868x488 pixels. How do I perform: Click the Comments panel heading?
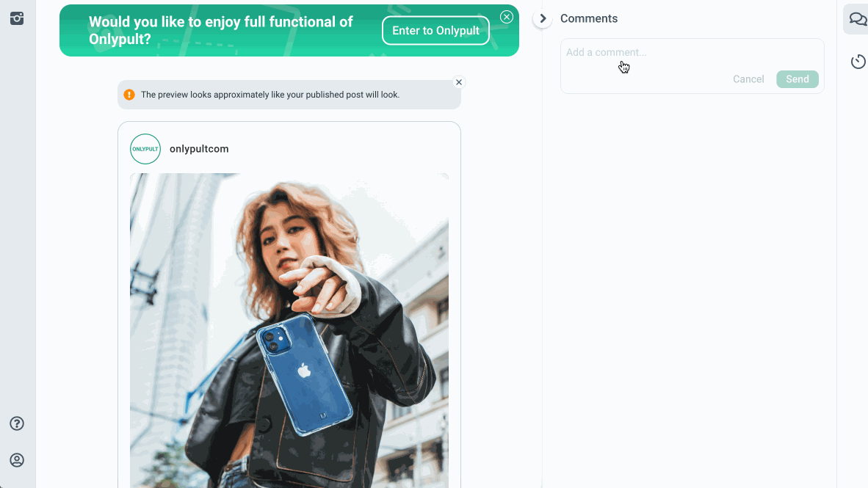[x=589, y=18]
